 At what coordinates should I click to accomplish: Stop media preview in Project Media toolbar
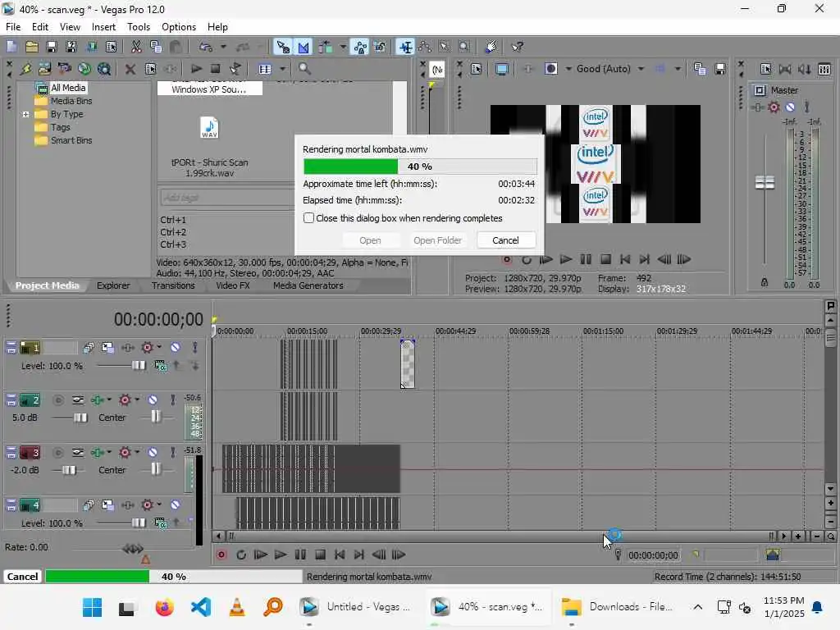[216, 69]
